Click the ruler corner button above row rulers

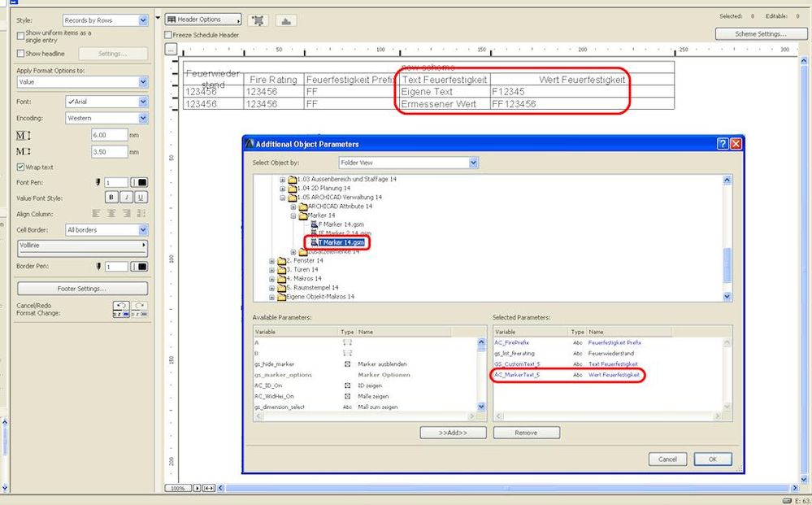click(171, 50)
